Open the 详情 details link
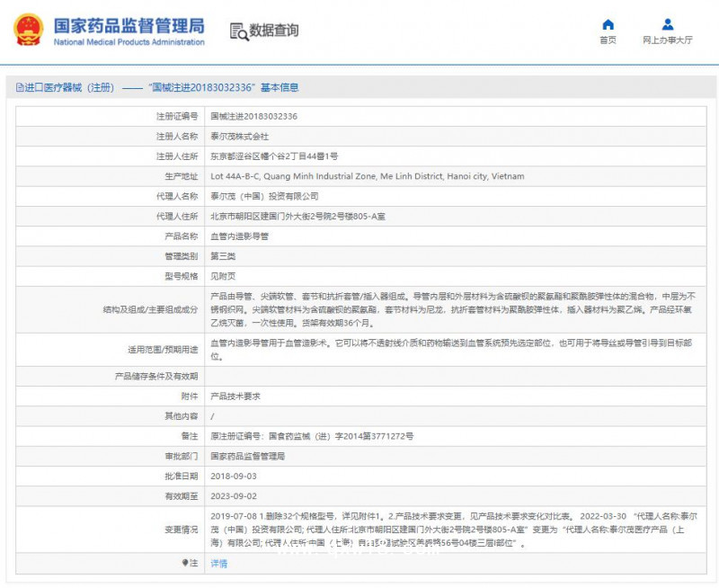The image size is (719, 588). coord(217,563)
